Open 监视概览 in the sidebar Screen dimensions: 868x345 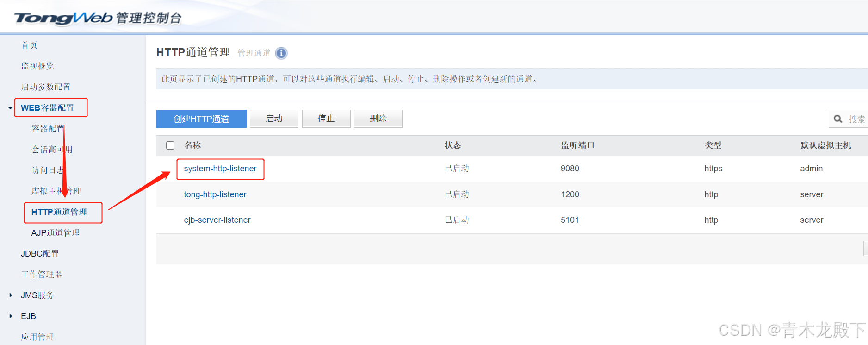[x=37, y=66]
